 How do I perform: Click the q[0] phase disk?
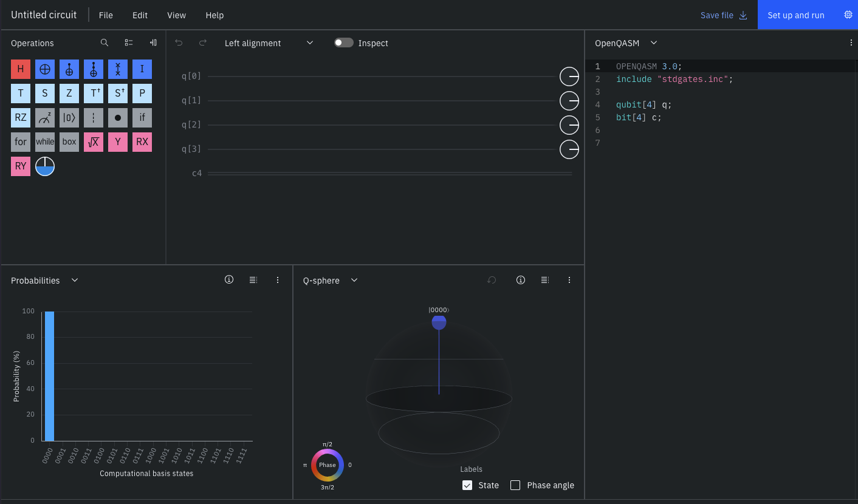(x=569, y=77)
